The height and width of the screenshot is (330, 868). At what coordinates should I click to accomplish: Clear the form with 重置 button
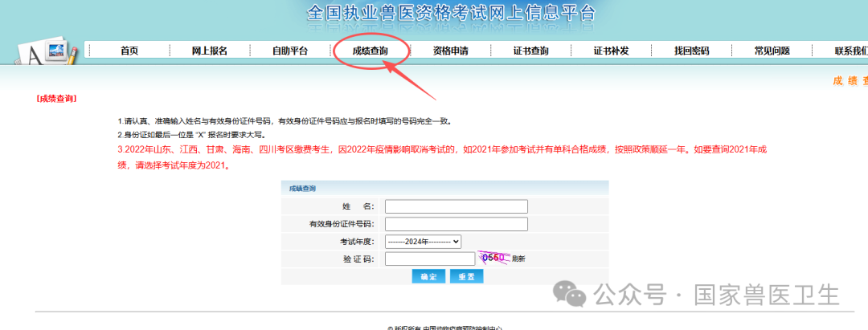pos(467,276)
